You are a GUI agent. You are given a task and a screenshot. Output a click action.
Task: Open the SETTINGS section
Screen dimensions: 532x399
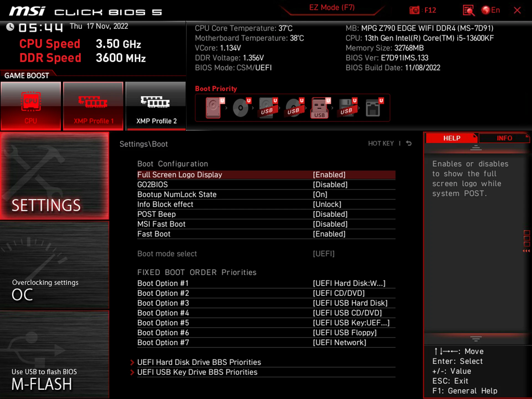point(54,176)
